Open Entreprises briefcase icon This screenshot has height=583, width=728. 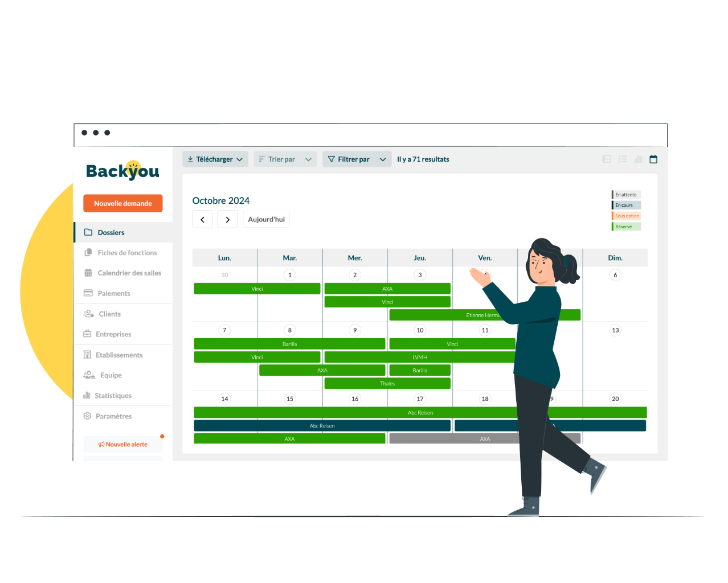click(x=87, y=334)
